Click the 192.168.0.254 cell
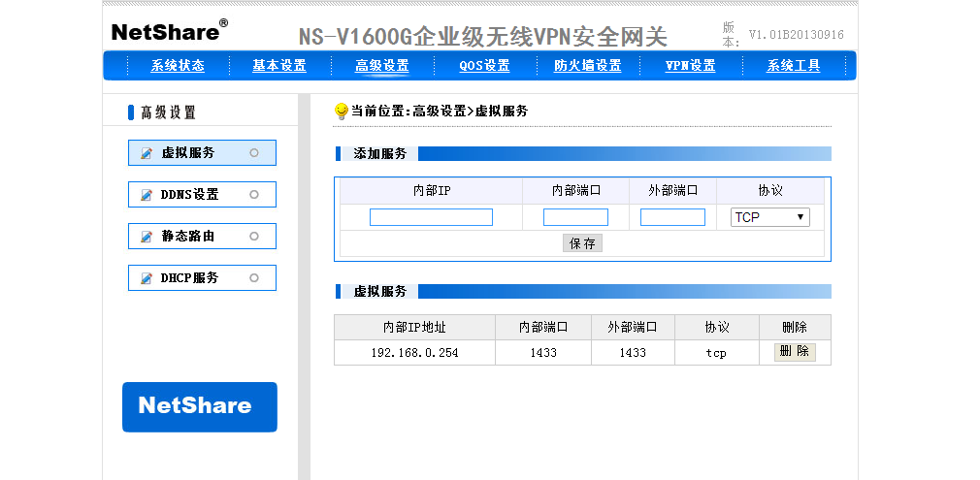 [x=414, y=353]
